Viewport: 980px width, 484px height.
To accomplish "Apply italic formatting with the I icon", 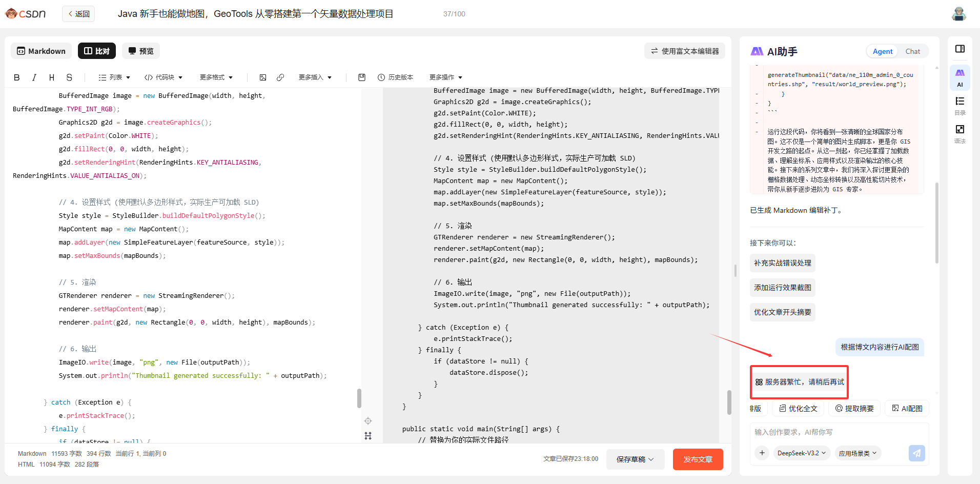I will pyautogui.click(x=34, y=77).
